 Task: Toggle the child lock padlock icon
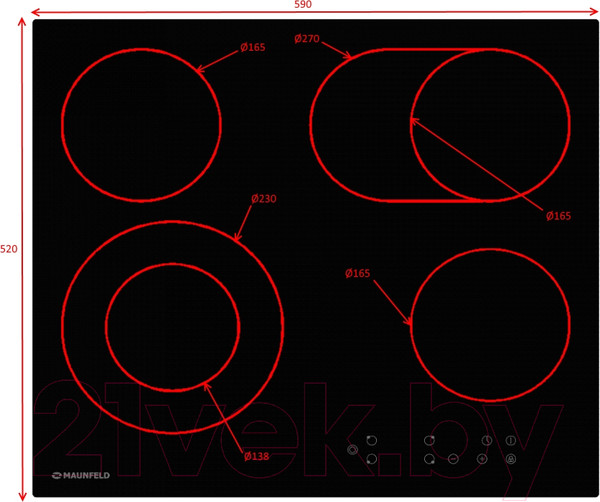510,459
